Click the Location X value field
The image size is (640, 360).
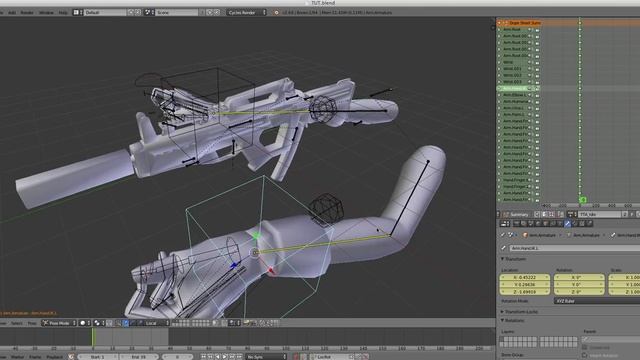(525, 278)
